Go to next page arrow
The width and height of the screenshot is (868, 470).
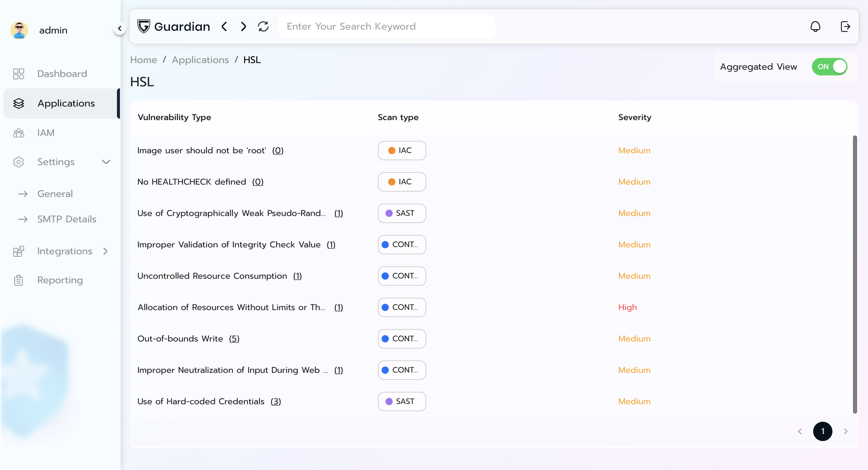click(845, 431)
